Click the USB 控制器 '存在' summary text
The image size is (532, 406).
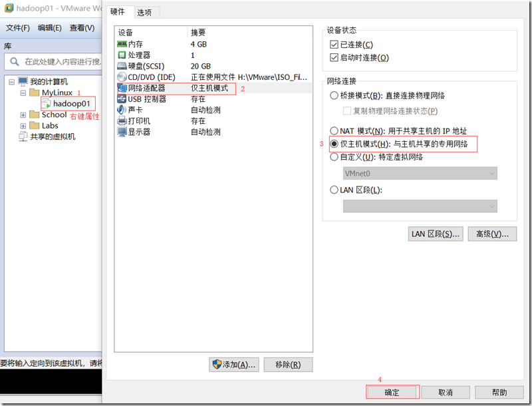click(x=198, y=99)
